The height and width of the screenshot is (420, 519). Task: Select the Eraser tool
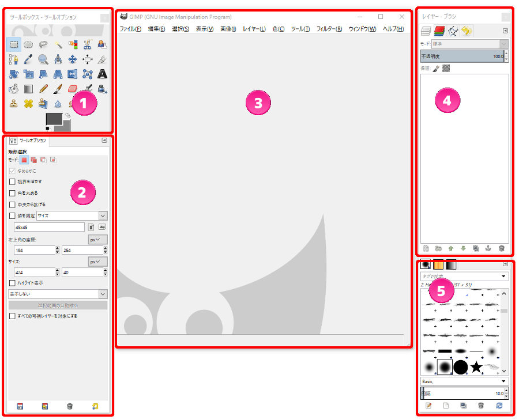(x=73, y=89)
